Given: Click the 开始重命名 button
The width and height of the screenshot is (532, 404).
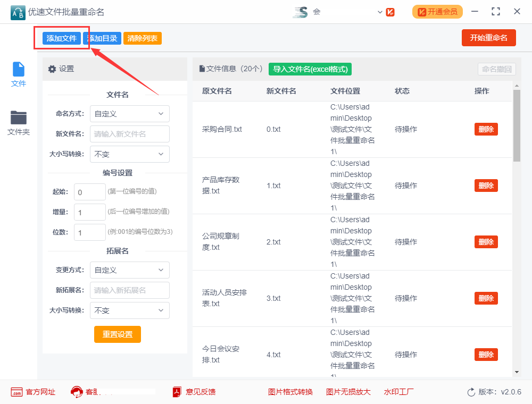Looking at the screenshot, I should point(488,38).
